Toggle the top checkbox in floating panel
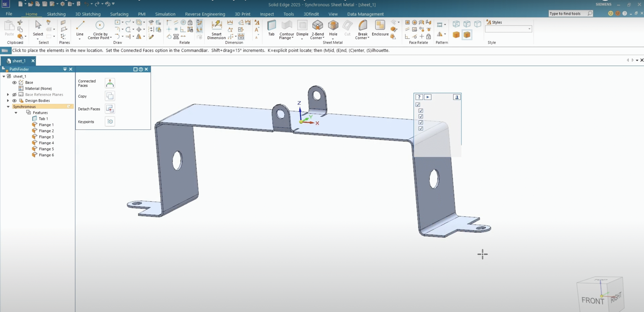This screenshot has width=644, height=312. click(418, 105)
